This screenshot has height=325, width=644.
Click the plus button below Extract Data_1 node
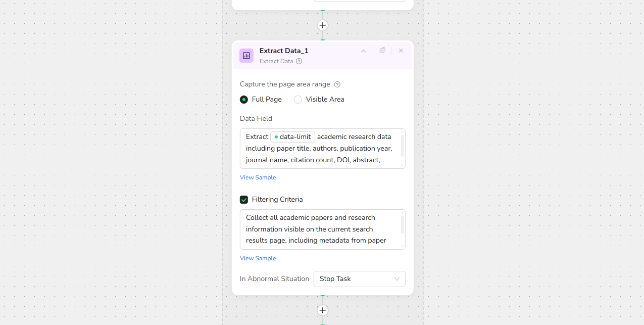click(x=322, y=310)
